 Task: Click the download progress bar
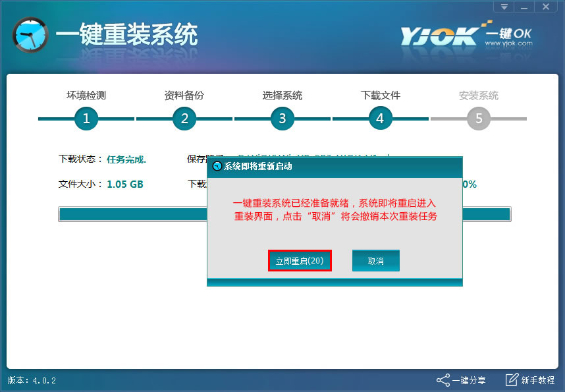point(132,213)
